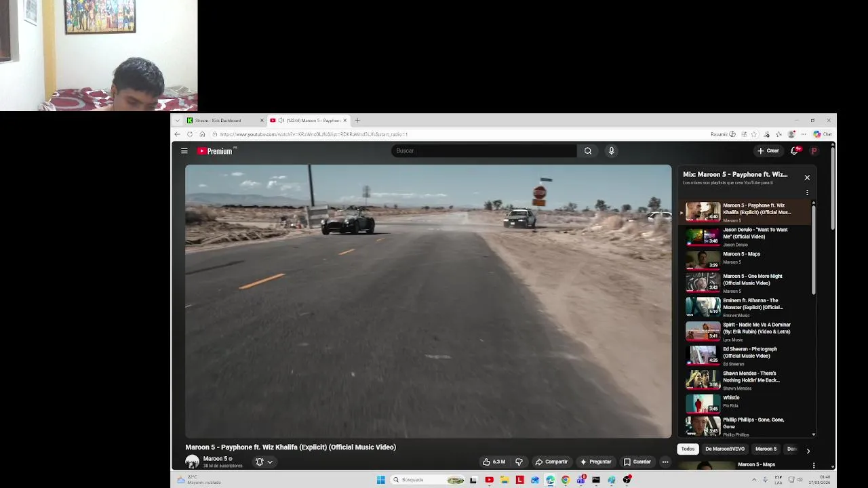Select the Maroon 5 filter chip

click(766, 449)
